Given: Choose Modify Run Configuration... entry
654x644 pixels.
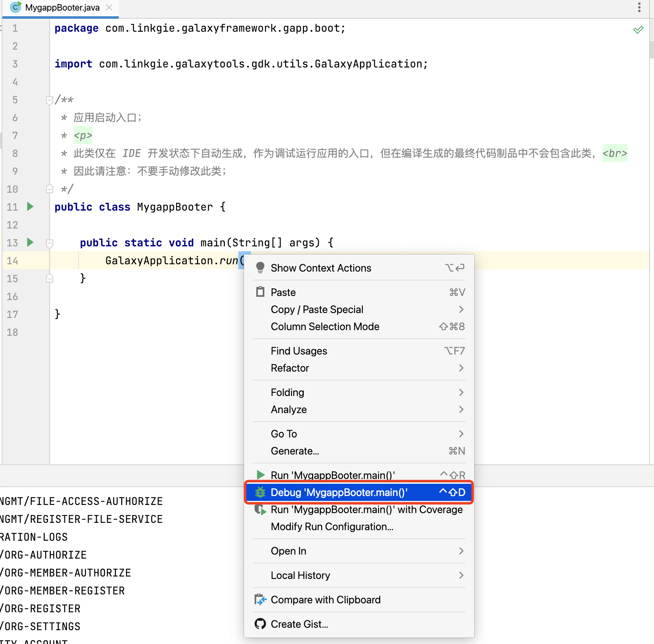Looking at the screenshot, I should tap(359, 527).
